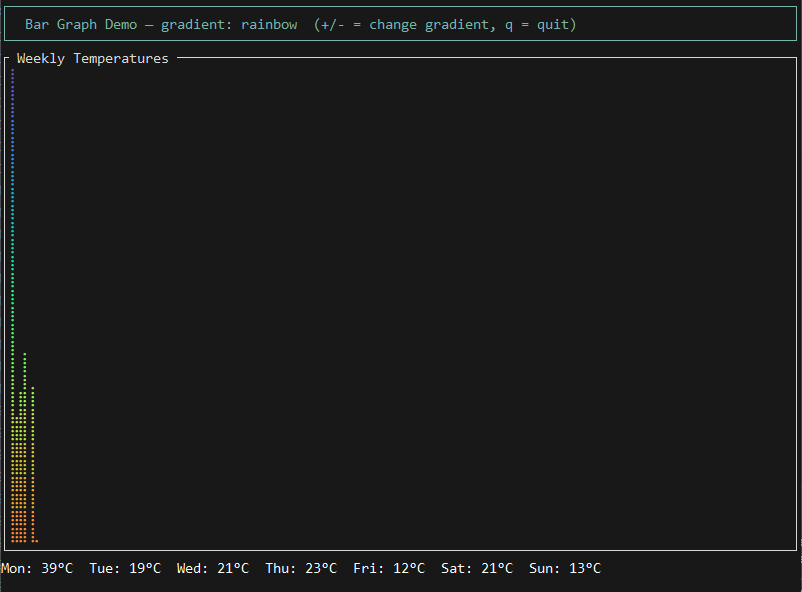Click the Tue: 19°C temperature label
Viewport: 802px width, 592px height.
click(x=125, y=568)
